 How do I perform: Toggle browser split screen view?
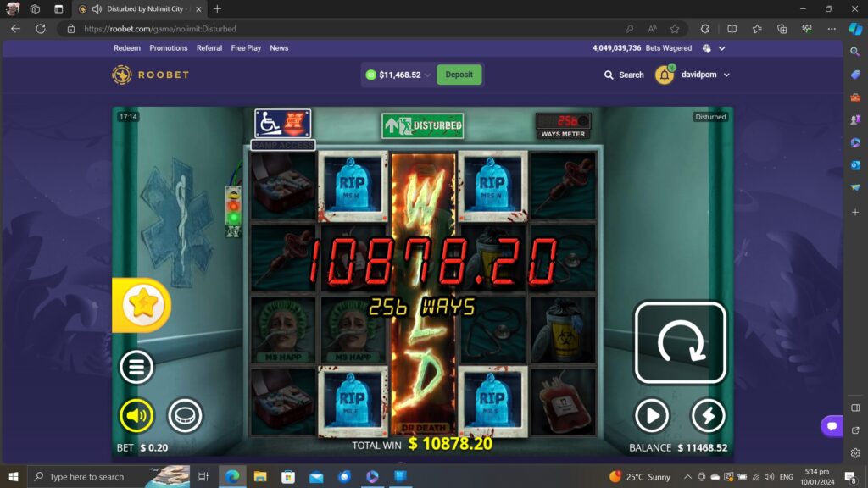(x=732, y=29)
